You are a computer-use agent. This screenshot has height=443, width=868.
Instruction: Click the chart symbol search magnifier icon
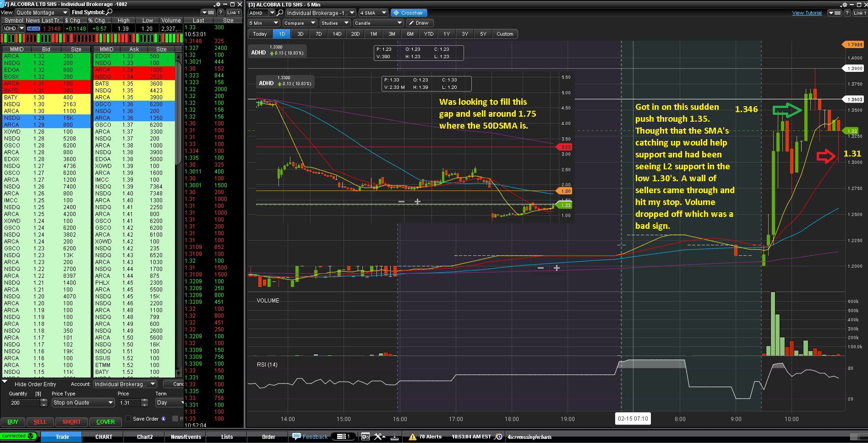tap(280, 13)
